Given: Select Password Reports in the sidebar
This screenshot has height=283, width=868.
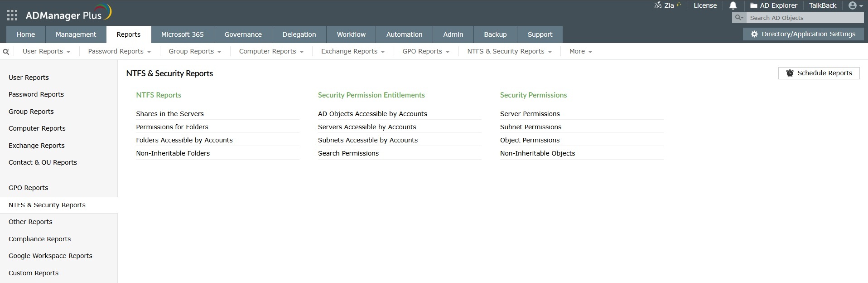Looking at the screenshot, I should pyautogui.click(x=36, y=94).
